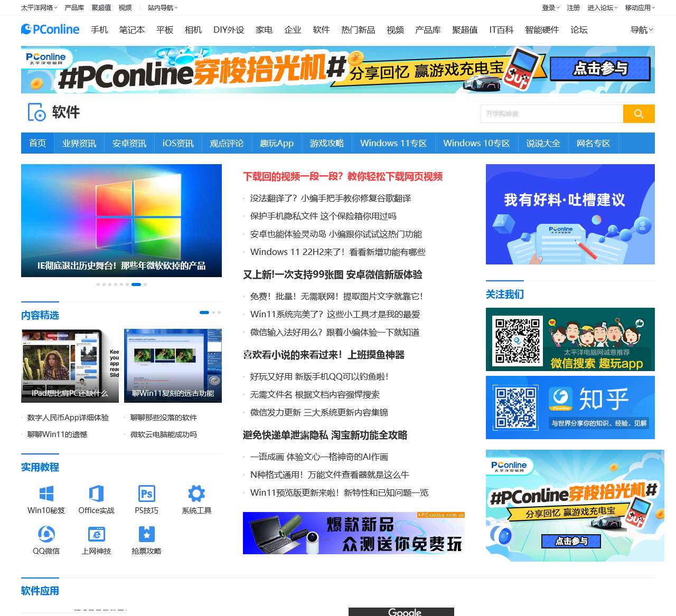Viewport: 676px width, 616px height.
Task: Click the WeChat 趣玩app QR code banner
Action: [x=570, y=339]
